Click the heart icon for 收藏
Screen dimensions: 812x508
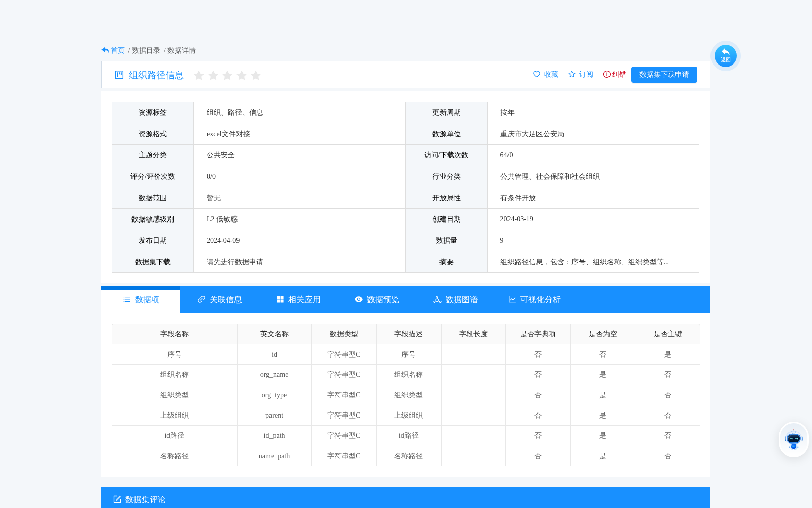click(537, 74)
